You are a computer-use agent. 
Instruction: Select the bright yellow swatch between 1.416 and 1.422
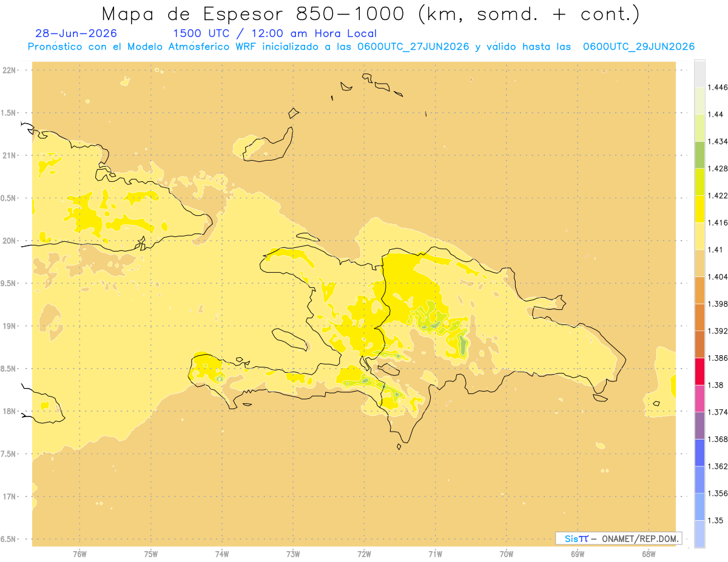(699, 209)
